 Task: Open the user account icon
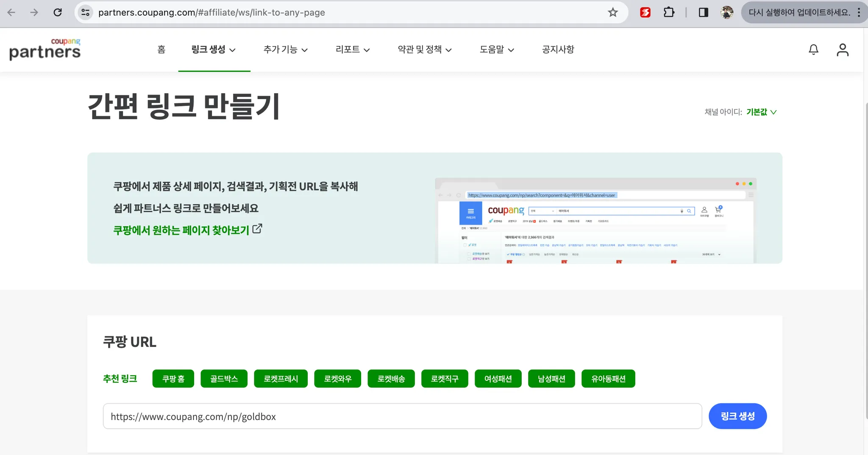[843, 50]
